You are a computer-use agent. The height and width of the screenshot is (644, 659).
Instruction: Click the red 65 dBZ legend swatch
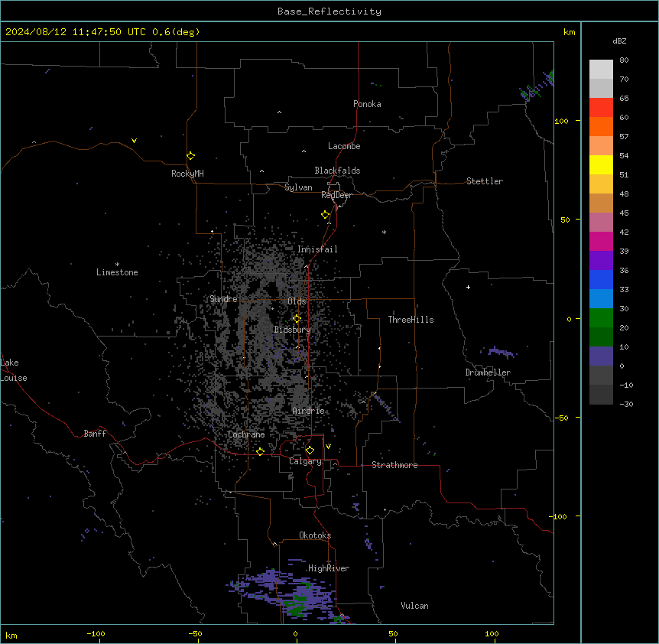[601, 107]
